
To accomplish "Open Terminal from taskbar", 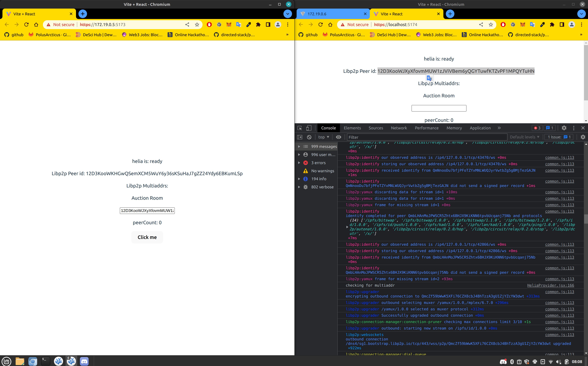I will tap(45, 361).
